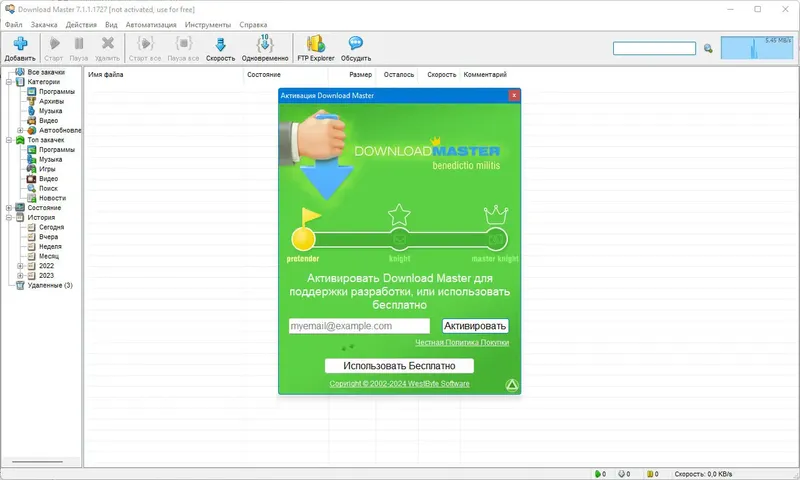The image size is (800, 480).
Task: Expand the 2022 history node
Action: pos(20,266)
